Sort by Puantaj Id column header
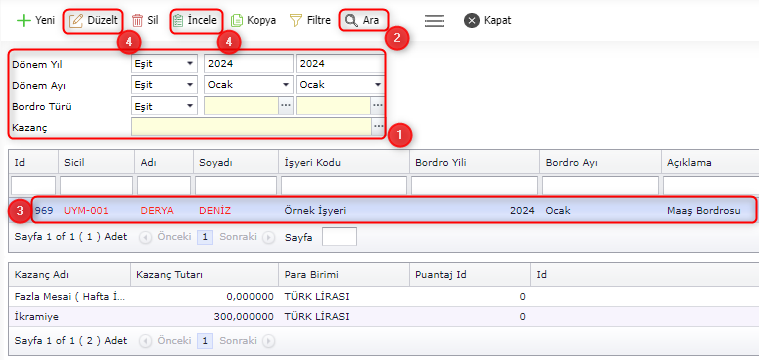The image size is (759, 360). click(470, 275)
